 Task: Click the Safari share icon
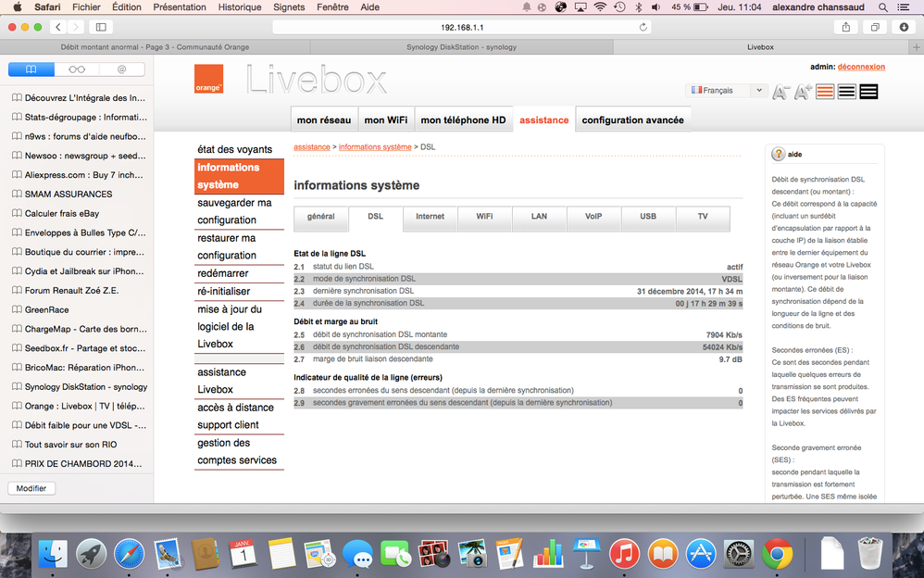[x=845, y=28]
